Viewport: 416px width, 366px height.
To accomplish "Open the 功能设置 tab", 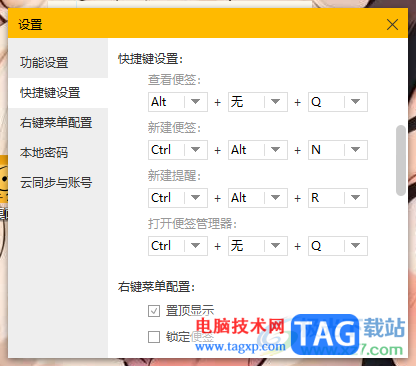I will (58, 62).
